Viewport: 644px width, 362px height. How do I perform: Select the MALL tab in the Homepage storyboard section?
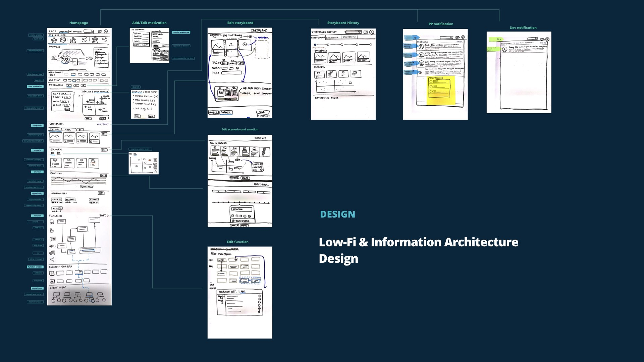(x=67, y=130)
